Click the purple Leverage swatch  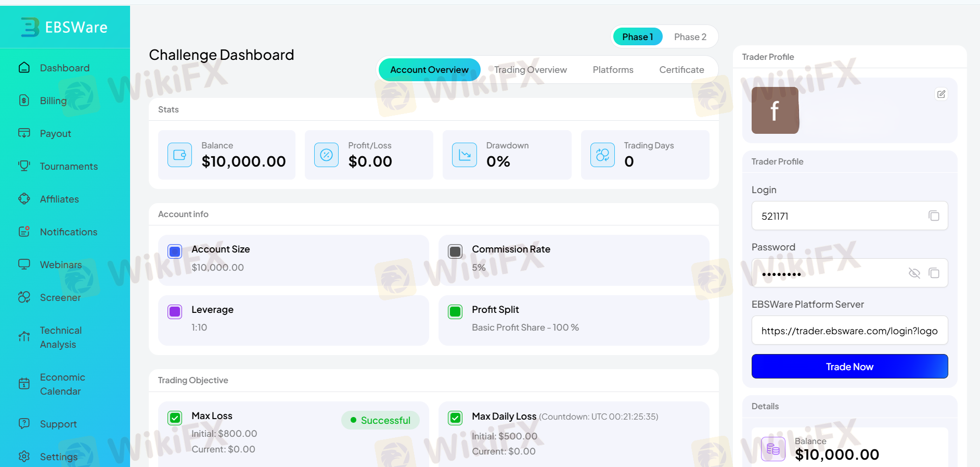coord(175,312)
